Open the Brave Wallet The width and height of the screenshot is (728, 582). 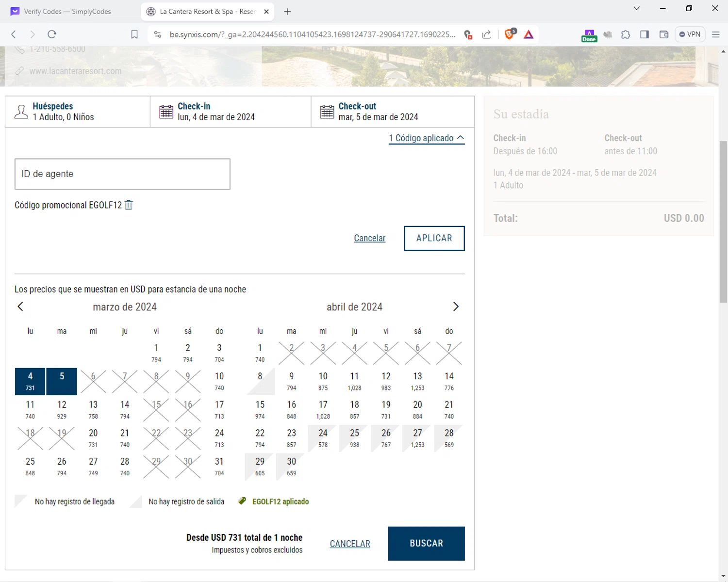point(664,34)
